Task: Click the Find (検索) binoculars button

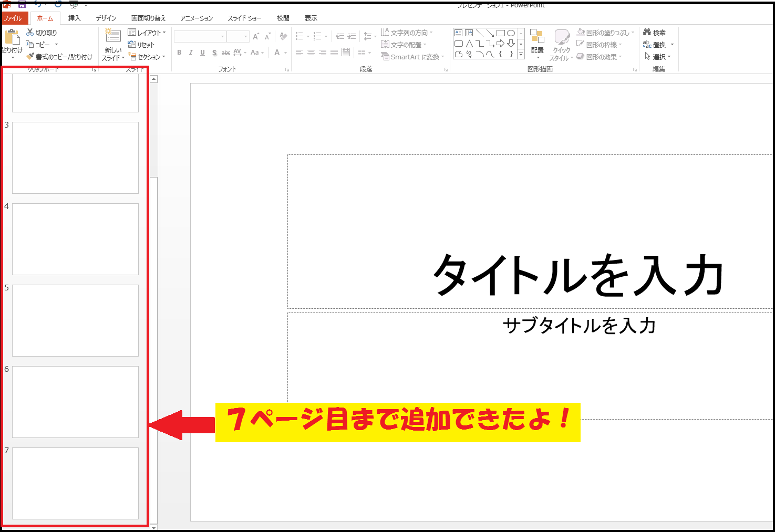Action: tap(654, 33)
